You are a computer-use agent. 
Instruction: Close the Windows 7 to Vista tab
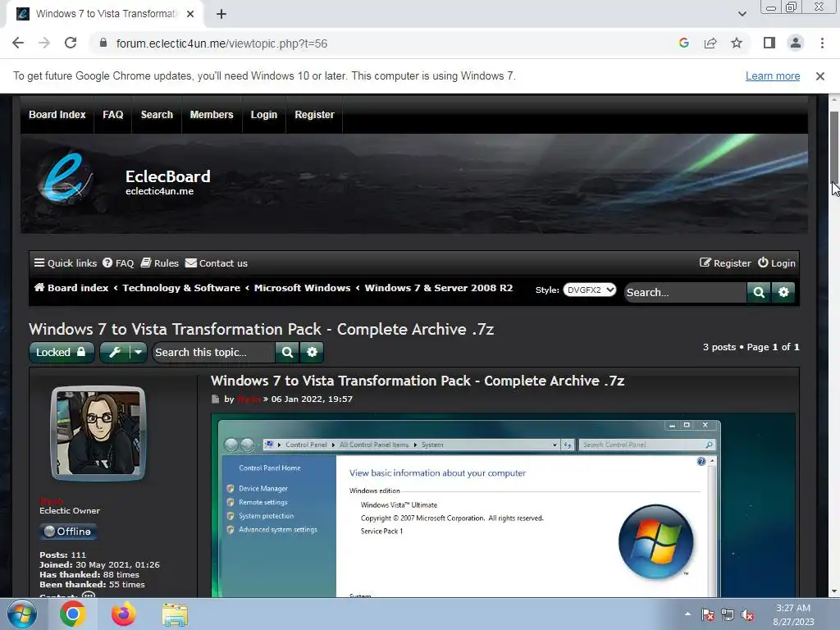tap(190, 14)
